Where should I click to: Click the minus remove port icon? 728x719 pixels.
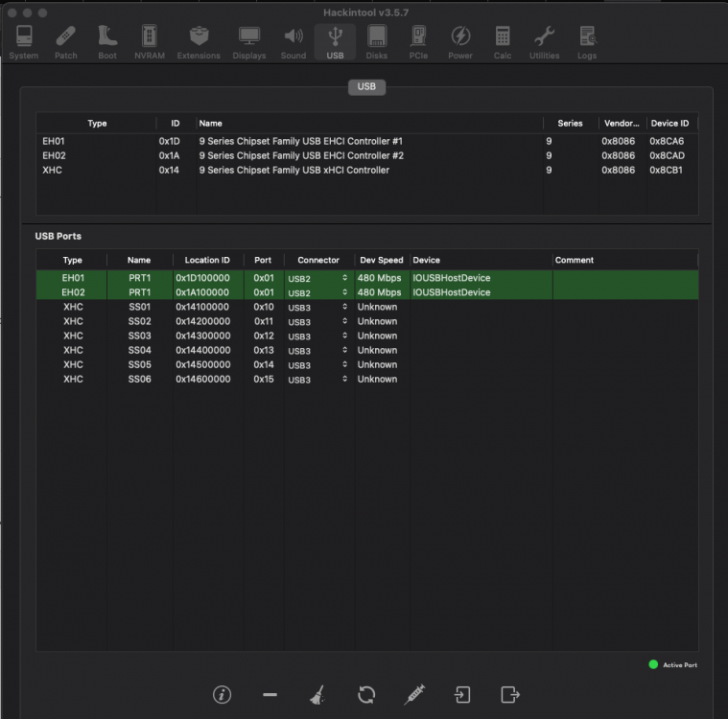point(270,695)
